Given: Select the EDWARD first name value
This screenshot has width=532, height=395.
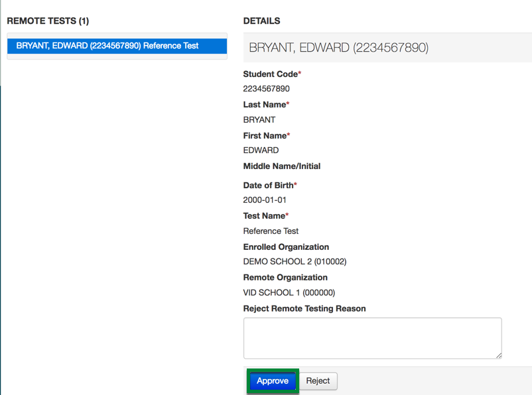Looking at the screenshot, I should (x=261, y=150).
